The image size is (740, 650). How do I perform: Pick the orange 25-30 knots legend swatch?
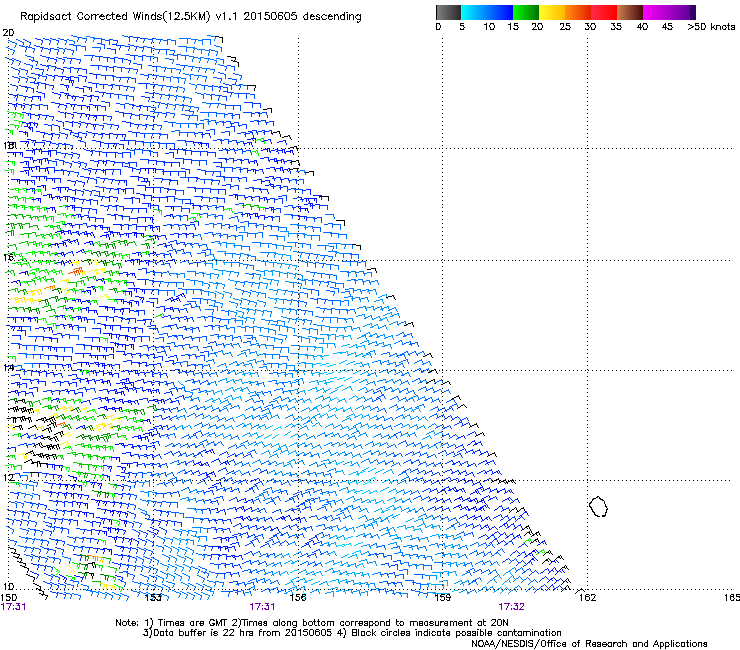(x=578, y=12)
